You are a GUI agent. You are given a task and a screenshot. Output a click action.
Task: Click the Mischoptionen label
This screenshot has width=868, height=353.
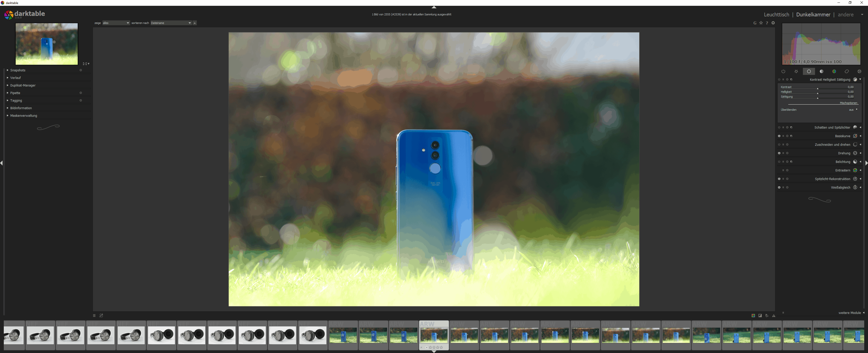849,103
